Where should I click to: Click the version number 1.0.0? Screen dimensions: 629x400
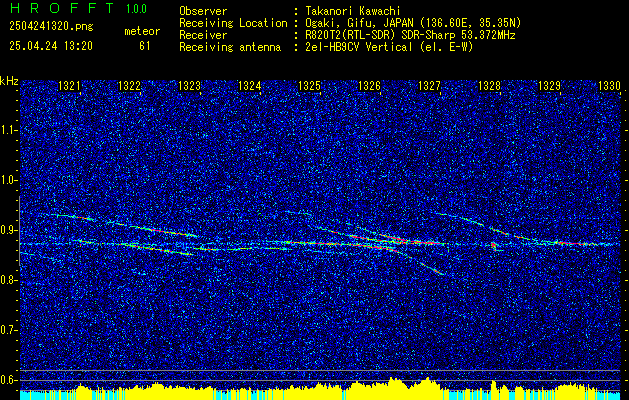[136, 9]
